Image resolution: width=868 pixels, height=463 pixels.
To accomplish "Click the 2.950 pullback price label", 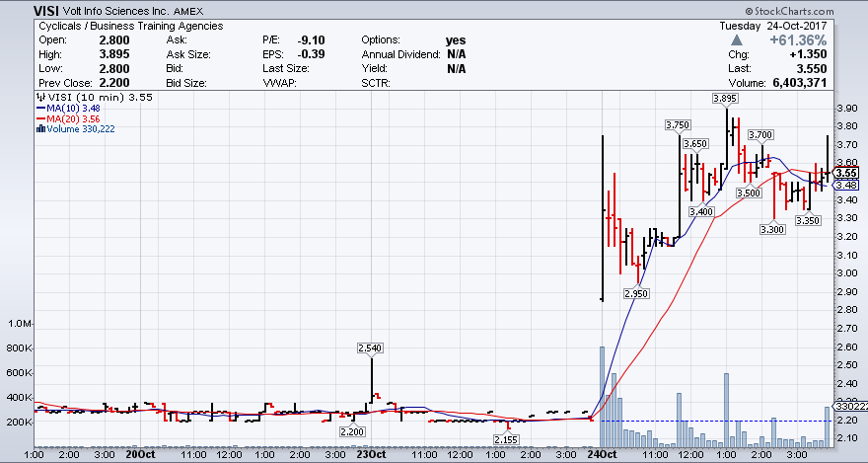I will pos(637,294).
